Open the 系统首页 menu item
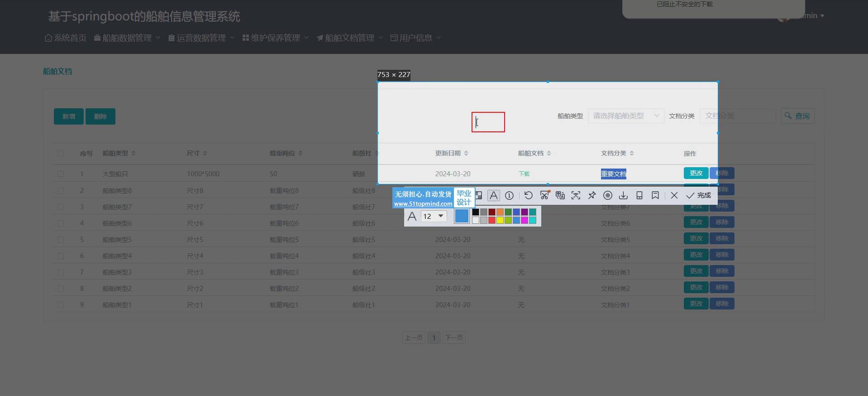Viewport: 868px width, 396px height. (x=66, y=38)
